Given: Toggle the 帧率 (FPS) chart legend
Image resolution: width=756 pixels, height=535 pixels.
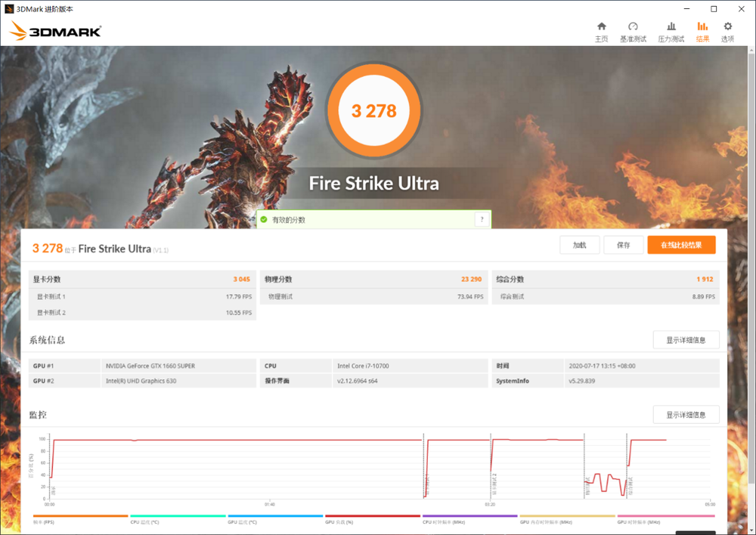Looking at the screenshot, I should click(x=81, y=519).
